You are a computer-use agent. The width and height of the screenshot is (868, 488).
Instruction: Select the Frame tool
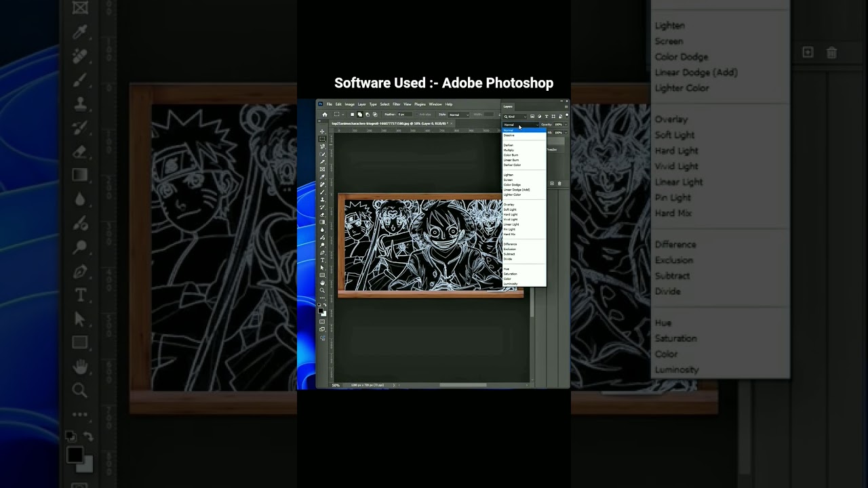pos(322,169)
